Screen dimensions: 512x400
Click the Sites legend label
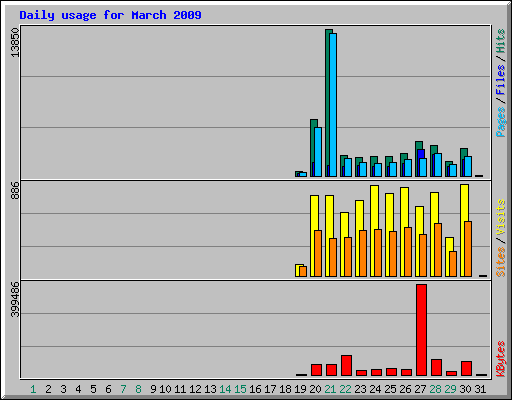(501, 262)
